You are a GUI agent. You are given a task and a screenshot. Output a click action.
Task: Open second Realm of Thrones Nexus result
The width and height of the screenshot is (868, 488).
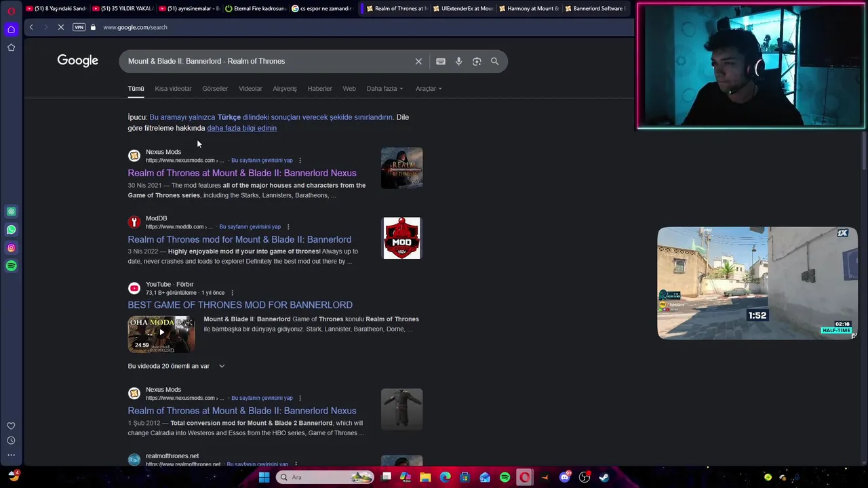(x=242, y=411)
